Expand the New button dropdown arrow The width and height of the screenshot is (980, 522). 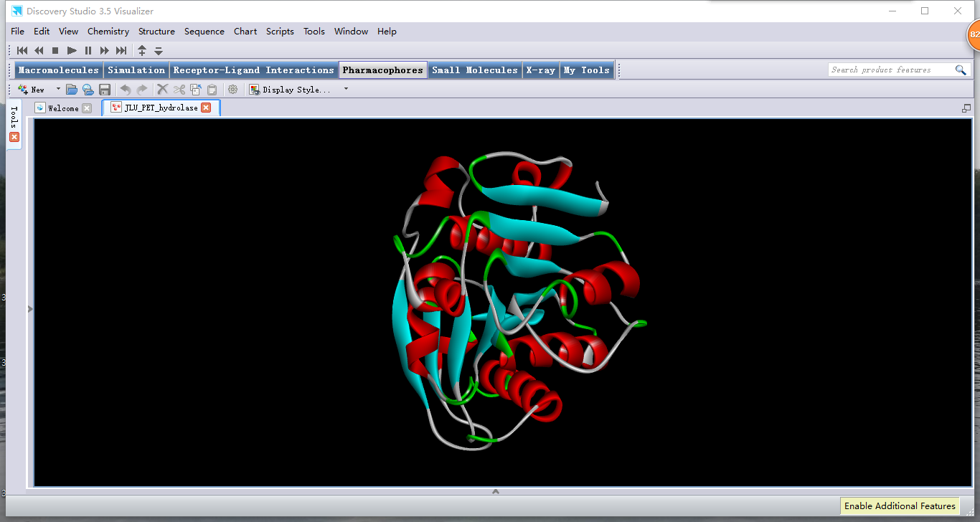[58, 90]
